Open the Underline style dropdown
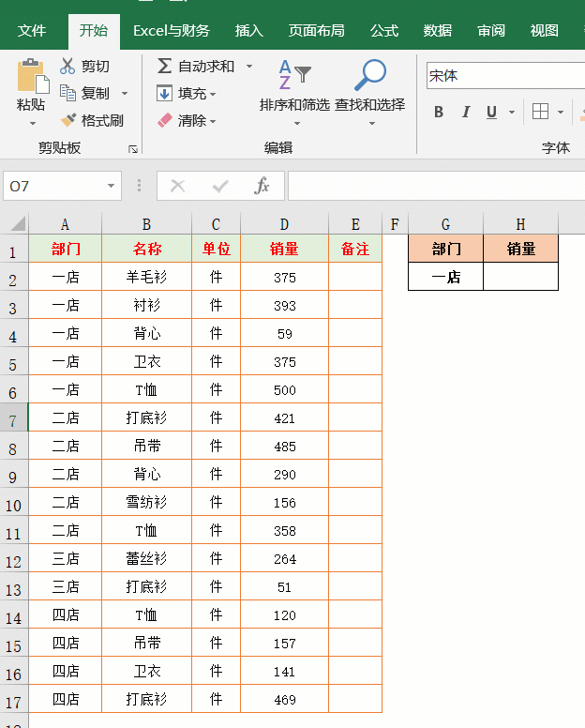 pos(512,113)
